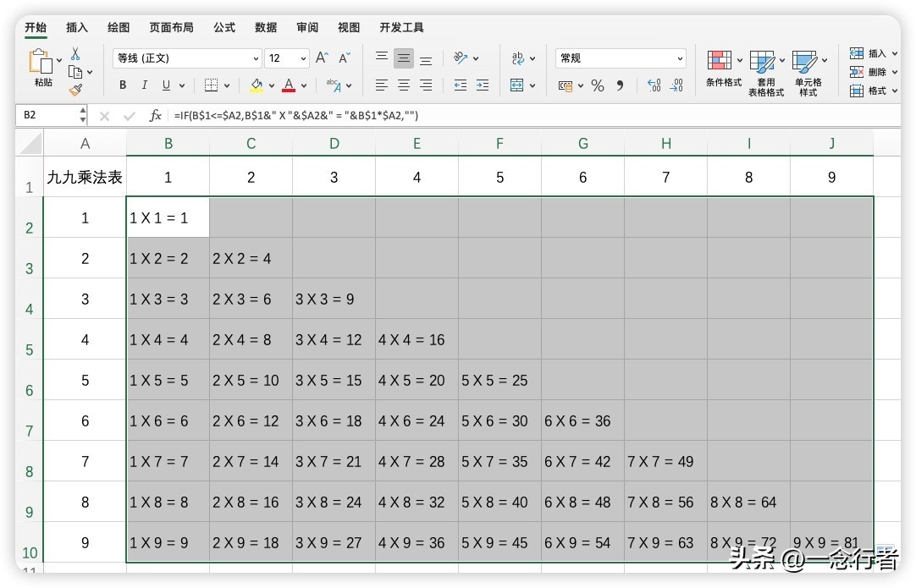916x588 pixels.
Task: Click the Insert Function fx icon
Action: point(155,115)
